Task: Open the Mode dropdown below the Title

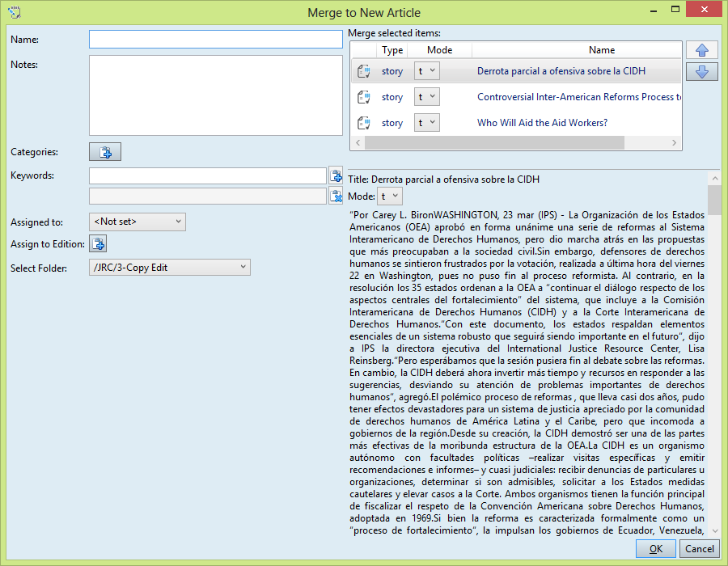Action: pyautogui.click(x=390, y=196)
